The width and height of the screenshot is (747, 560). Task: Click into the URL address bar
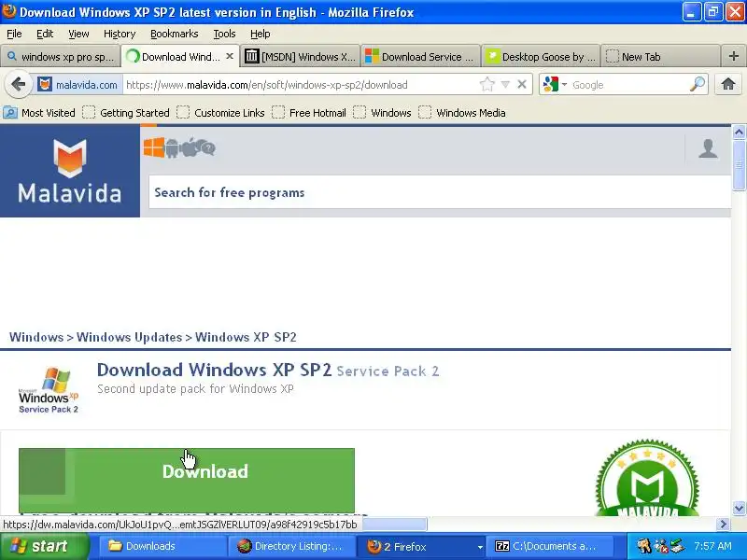pos(300,85)
